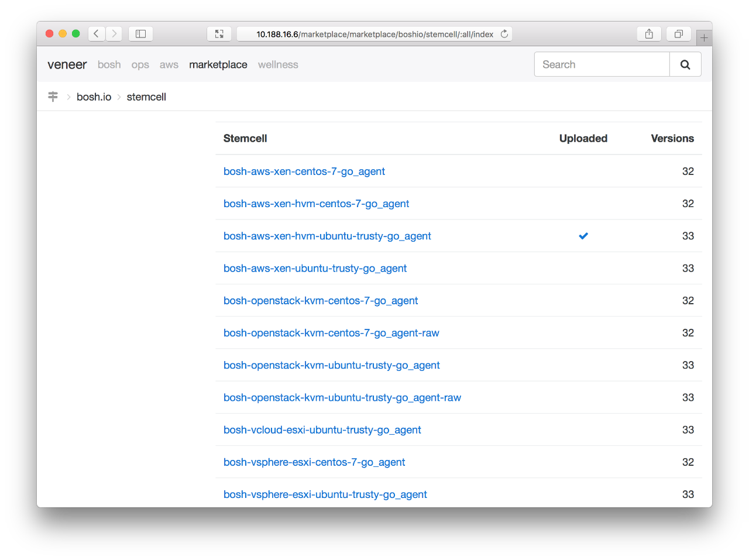Open a new tab with plus button
Viewport: 749px width, 560px height.
704,38
